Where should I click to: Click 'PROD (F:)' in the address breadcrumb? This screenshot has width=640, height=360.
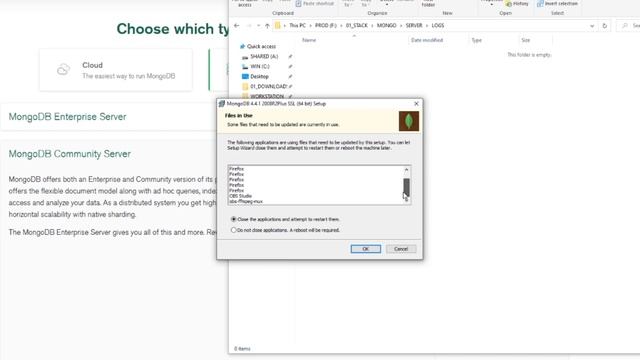point(326,25)
